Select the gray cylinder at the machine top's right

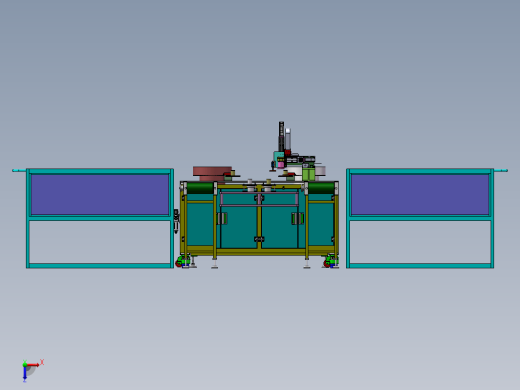click(x=320, y=171)
